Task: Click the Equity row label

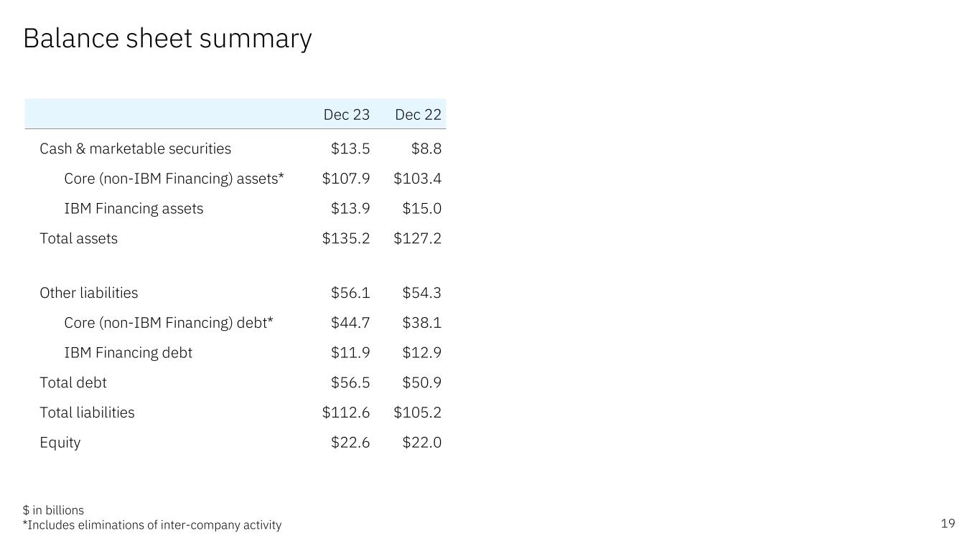Action: 60,443
